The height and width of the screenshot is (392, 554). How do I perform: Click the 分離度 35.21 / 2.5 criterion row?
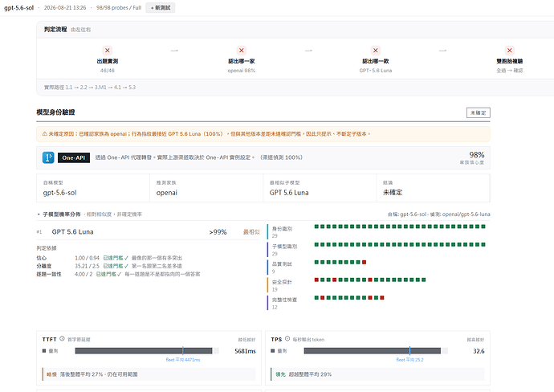point(109,266)
